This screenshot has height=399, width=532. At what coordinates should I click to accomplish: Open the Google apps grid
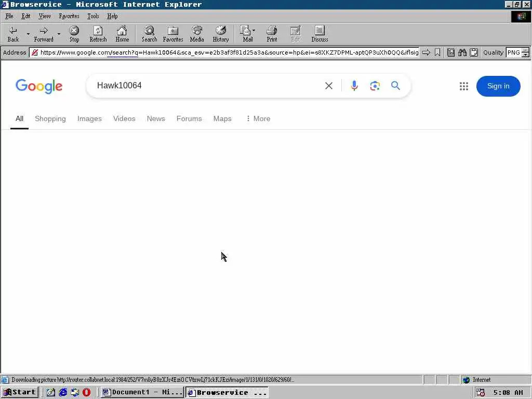pos(464,86)
